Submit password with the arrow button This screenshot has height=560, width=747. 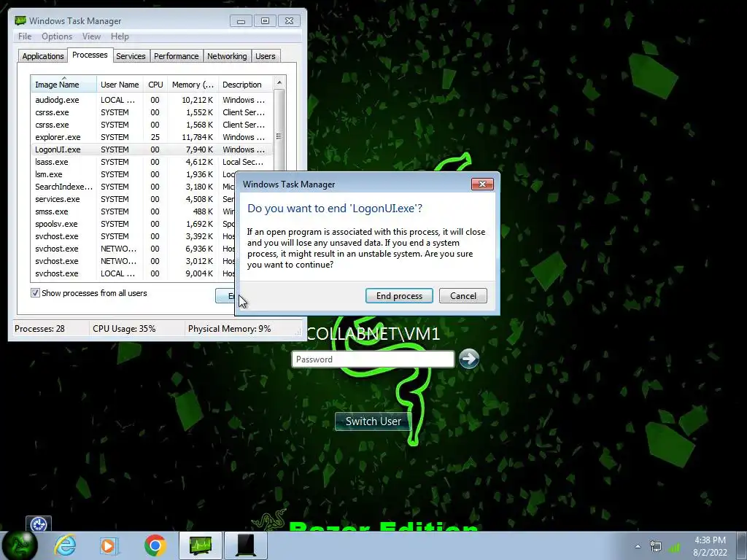click(469, 359)
